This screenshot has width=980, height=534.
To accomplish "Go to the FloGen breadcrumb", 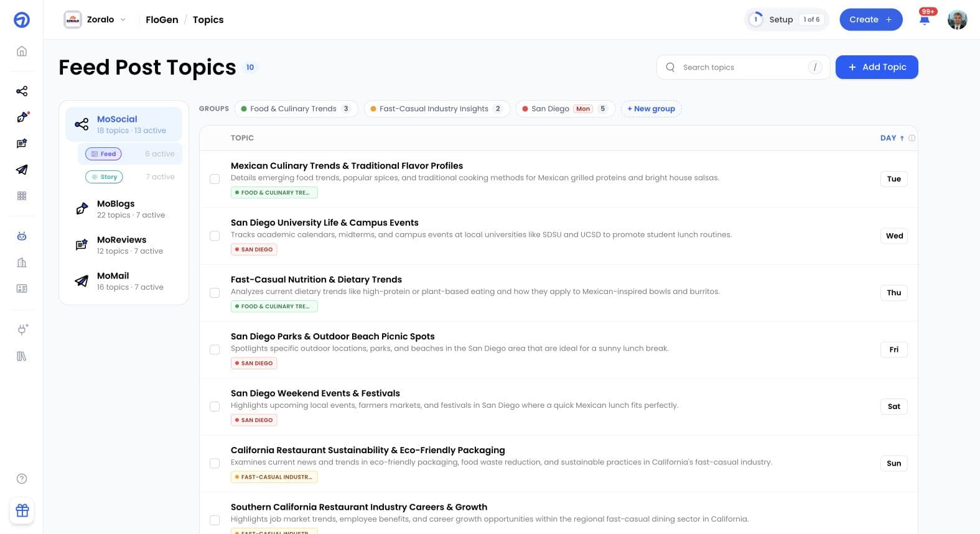I will click(x=162, y=19).
